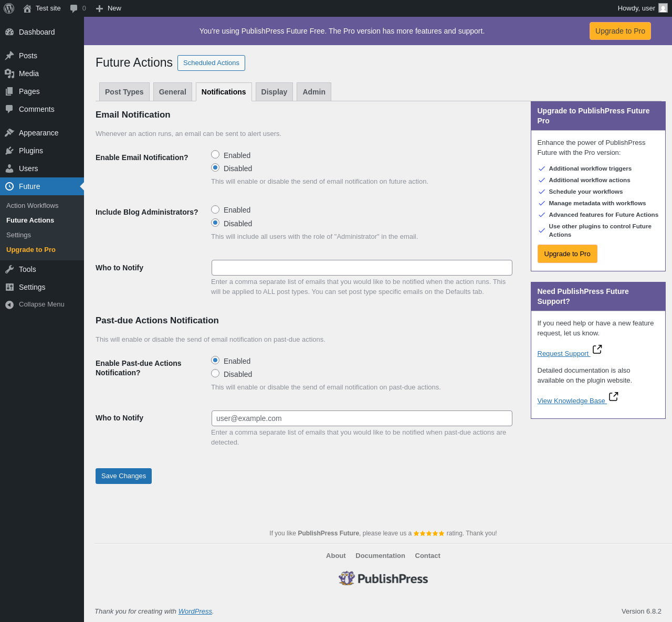Open the Contact footer link
The width and height of the screenshot is (672, 622).
(427, 556)
